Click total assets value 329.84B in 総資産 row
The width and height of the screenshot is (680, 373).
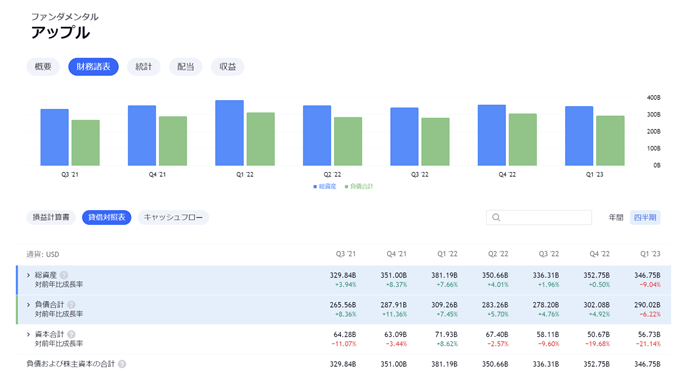tap(343, 275)
